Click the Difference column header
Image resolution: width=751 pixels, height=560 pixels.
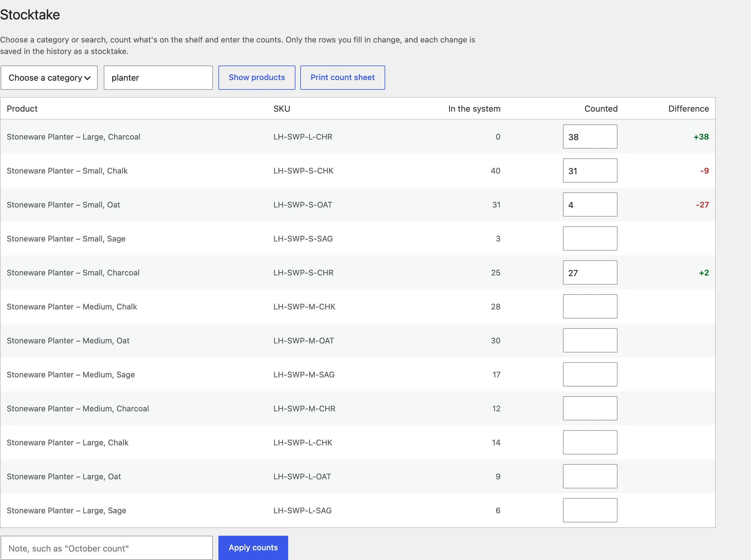[688, 109]
